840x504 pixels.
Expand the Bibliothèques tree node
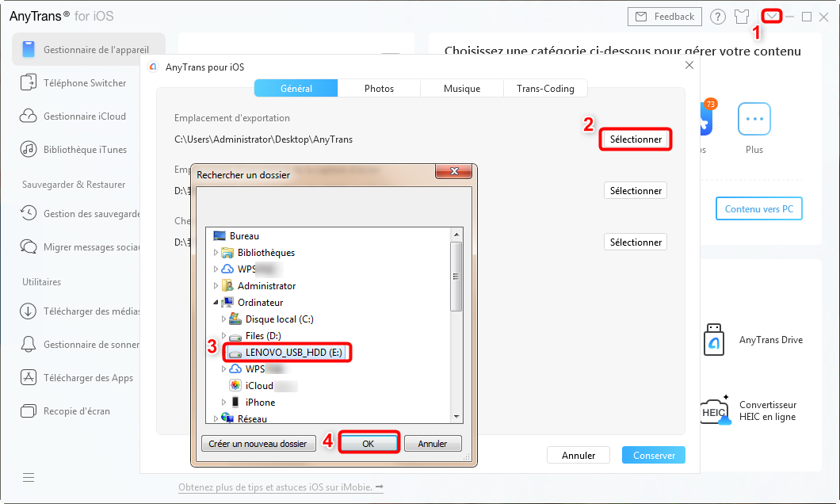(215, 253)
